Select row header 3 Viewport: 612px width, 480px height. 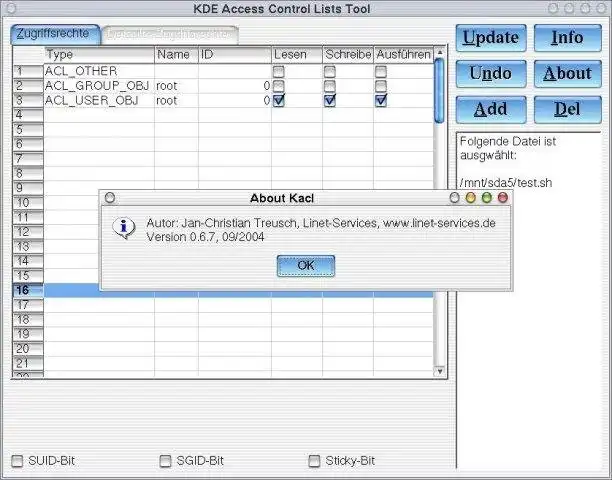28,100
